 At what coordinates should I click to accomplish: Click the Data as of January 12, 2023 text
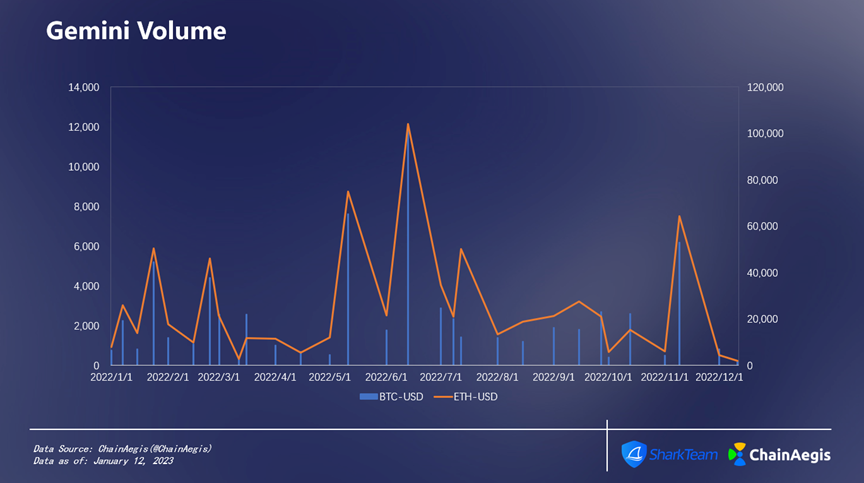(x=103, y=461)
